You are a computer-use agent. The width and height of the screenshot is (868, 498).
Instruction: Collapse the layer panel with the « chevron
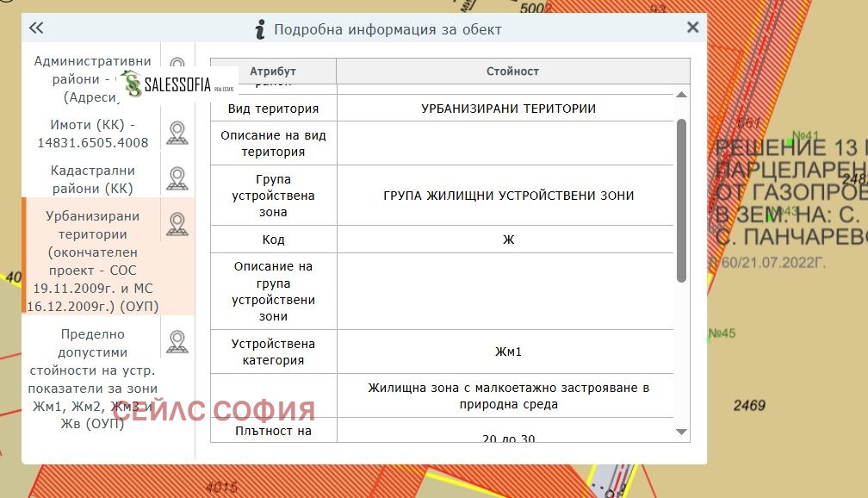(35, 28)
